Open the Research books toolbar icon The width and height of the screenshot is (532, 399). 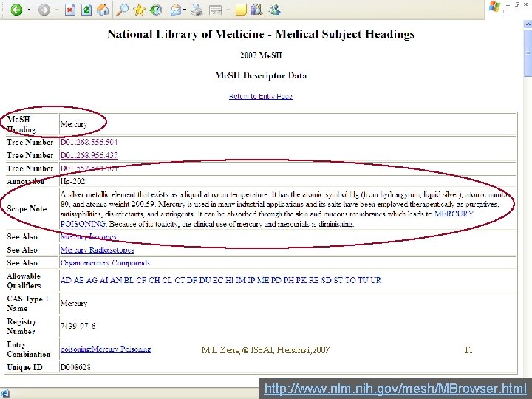257,10
